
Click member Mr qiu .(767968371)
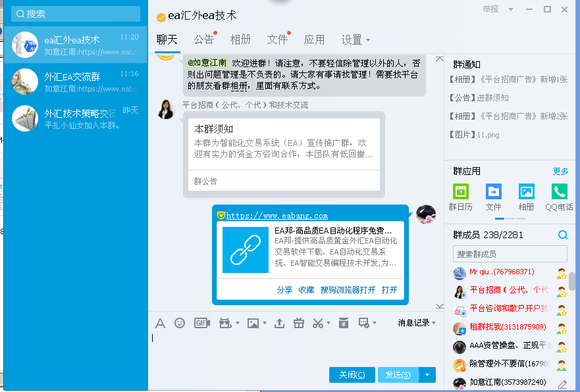click(x=502, y=272)
